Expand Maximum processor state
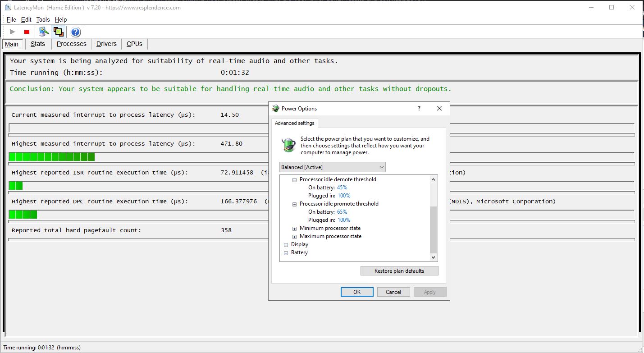The image size is (644, 353). [294, 236]
